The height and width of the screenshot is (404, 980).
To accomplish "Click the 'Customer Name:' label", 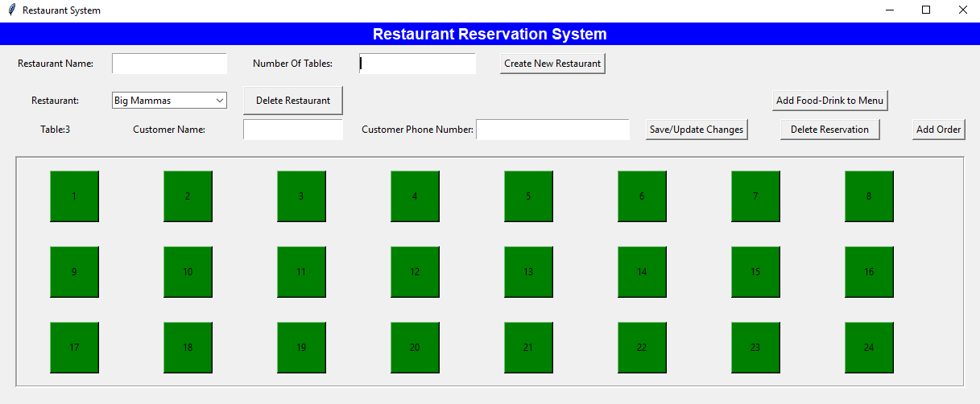I will (169, 130).
